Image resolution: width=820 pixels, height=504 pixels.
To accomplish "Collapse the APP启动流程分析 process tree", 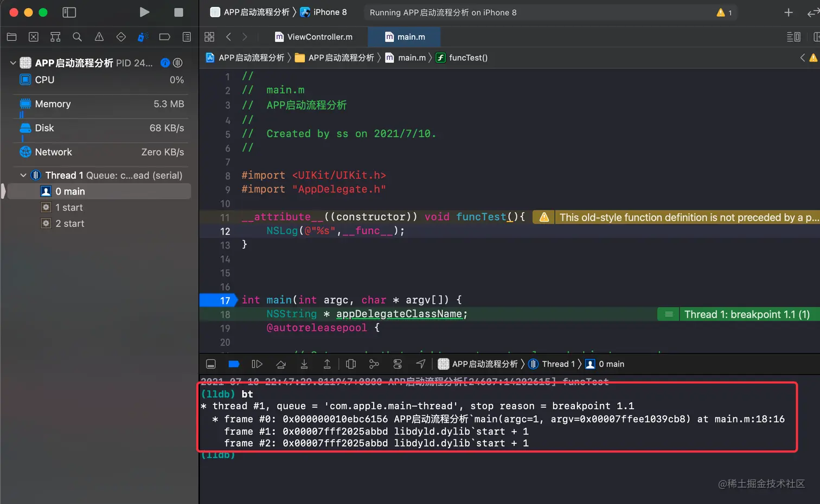I will 13,63.
